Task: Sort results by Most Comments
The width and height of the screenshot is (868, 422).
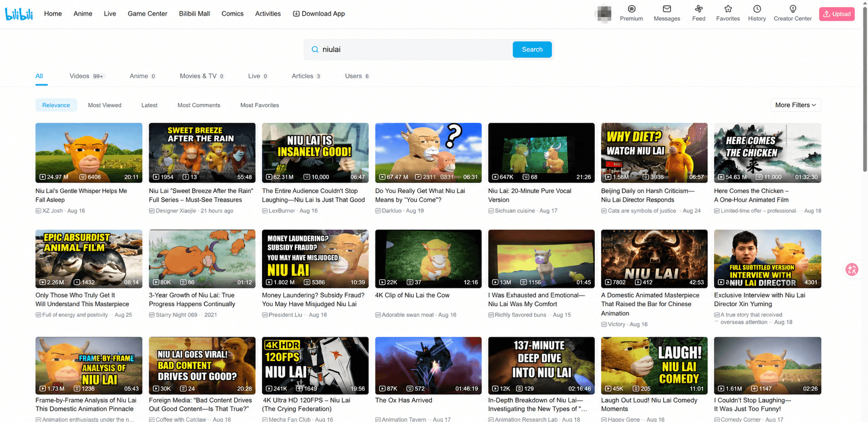Action: (x=199, y=105)
